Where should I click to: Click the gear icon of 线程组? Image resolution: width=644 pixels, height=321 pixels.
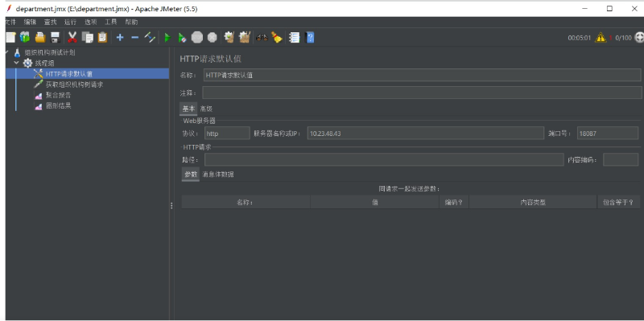pyautogui.click(x=27, y=63)
